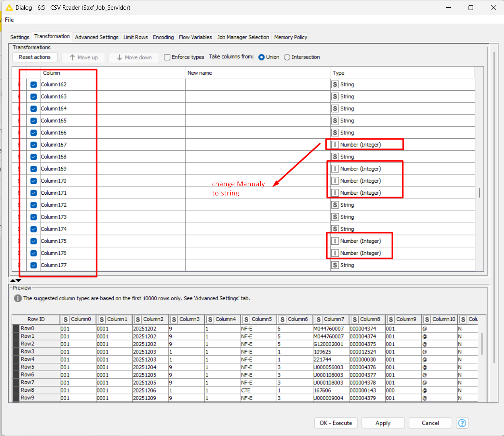Click the help question mark icon
504x436 pixels.
(462, 423)
